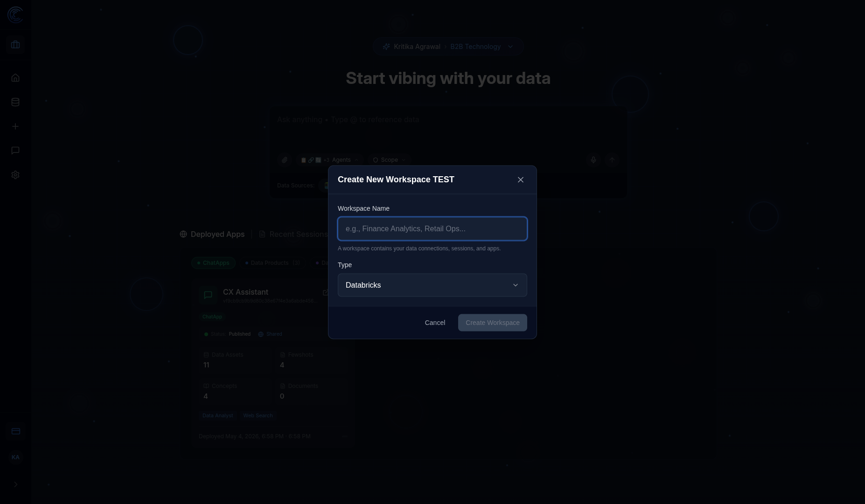Click the plus icon in the sidebar

tap(15, 126)
